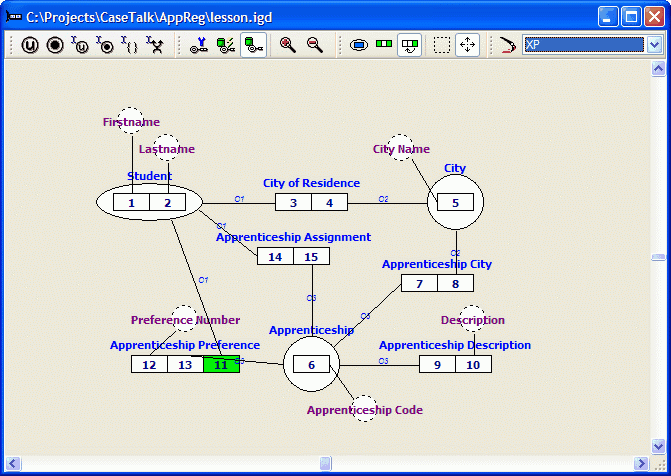This screenshot has height=476, width=671.
Task: Click the vertical scrollbar down arrow
Action: click(x=658, y=446)
